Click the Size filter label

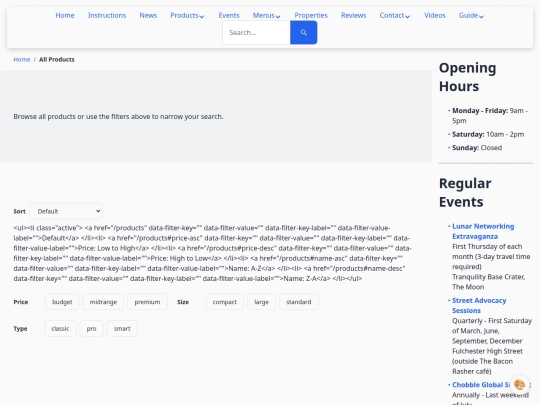(183, 302)
